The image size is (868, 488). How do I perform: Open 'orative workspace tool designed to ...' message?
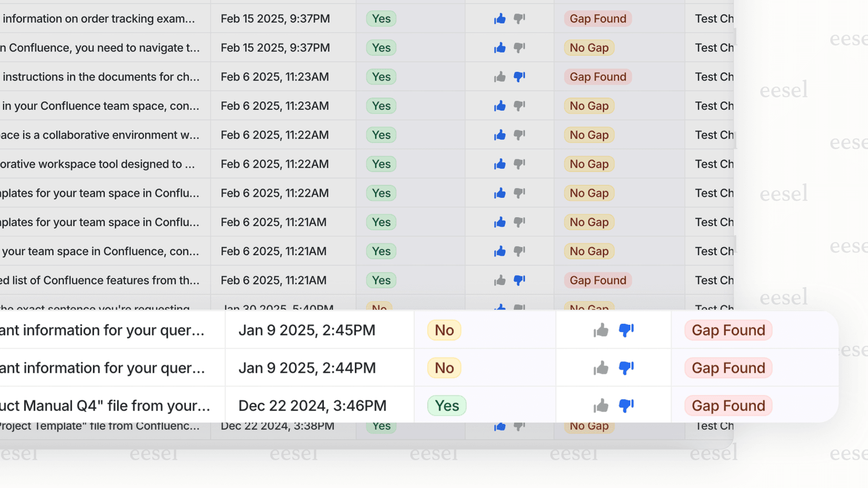pyautogui.click(x=98, y=164)
